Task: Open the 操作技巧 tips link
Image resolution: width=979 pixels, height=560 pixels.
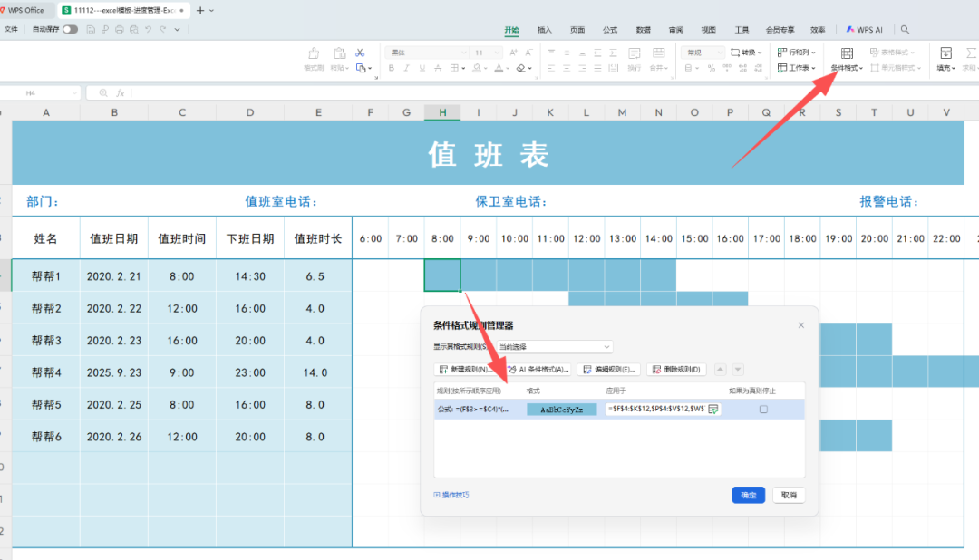Action: pos(451,495)
